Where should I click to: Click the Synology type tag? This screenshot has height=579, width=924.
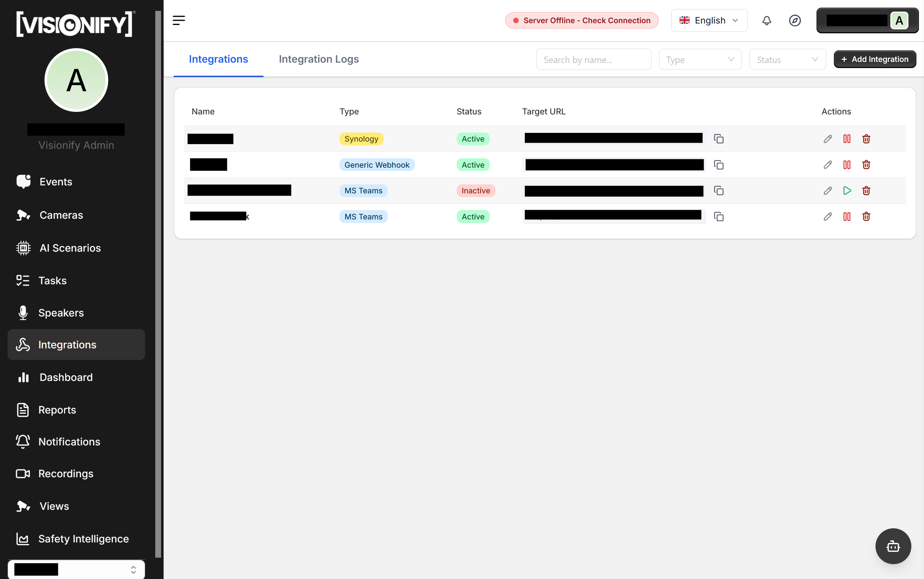(x=361, y=139)
